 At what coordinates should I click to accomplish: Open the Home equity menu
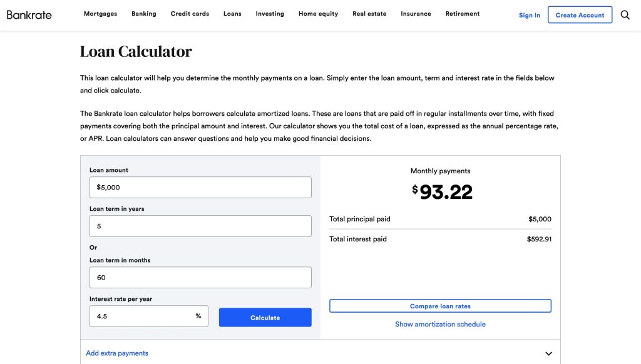coord(318,14)
